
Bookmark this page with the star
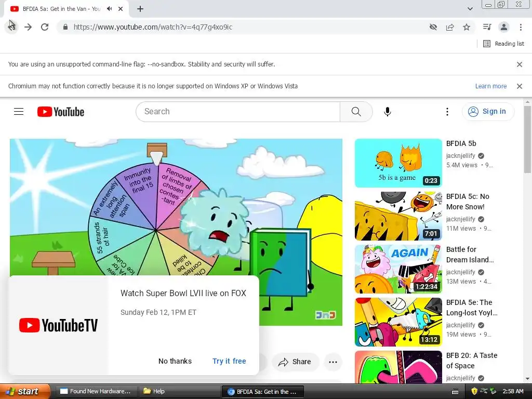coord(467,27)
